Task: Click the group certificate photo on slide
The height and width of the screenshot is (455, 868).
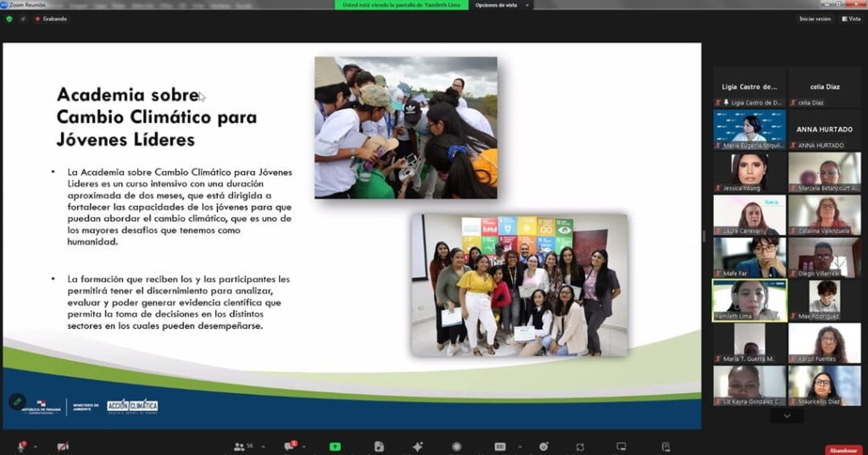Action: point(520,285)
